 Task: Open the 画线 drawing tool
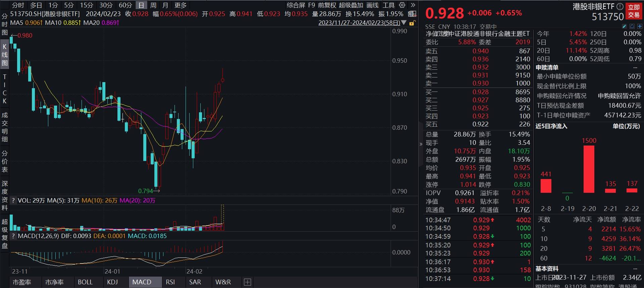[373, 5]
